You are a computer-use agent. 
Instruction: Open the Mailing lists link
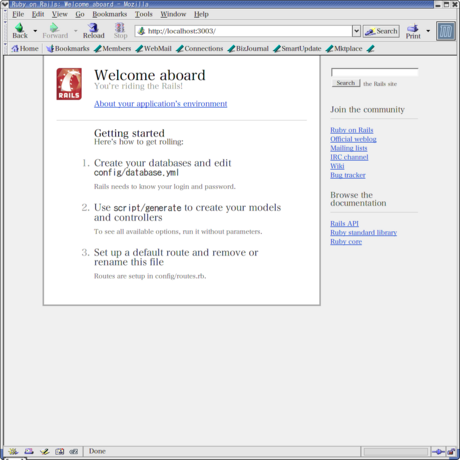pos(349,148)
